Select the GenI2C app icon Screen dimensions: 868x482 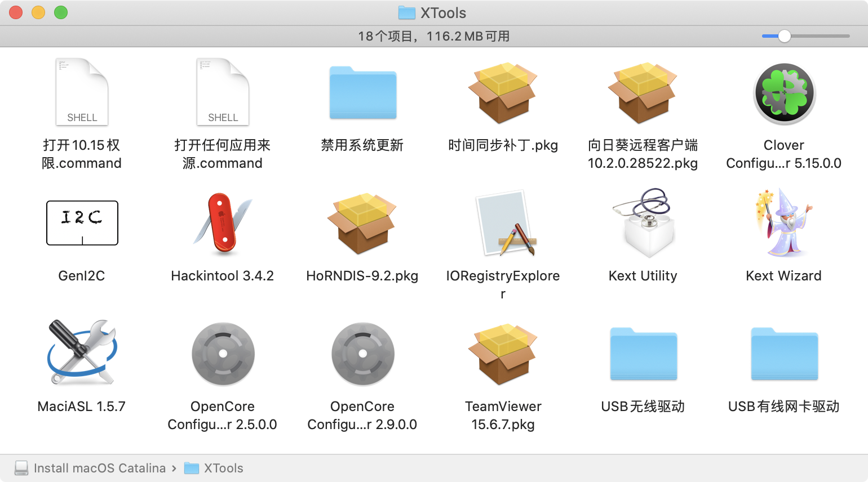(x=82, y=223)
